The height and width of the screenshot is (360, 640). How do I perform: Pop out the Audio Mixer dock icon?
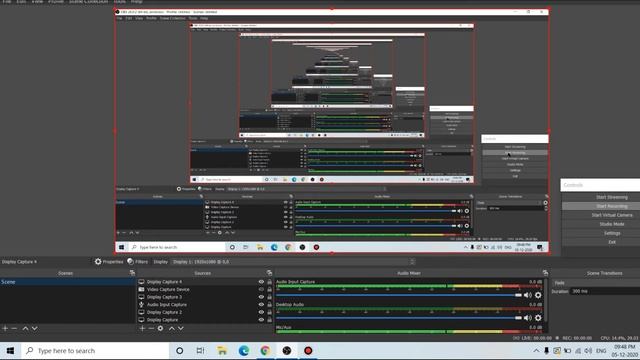tap(545, 273)
